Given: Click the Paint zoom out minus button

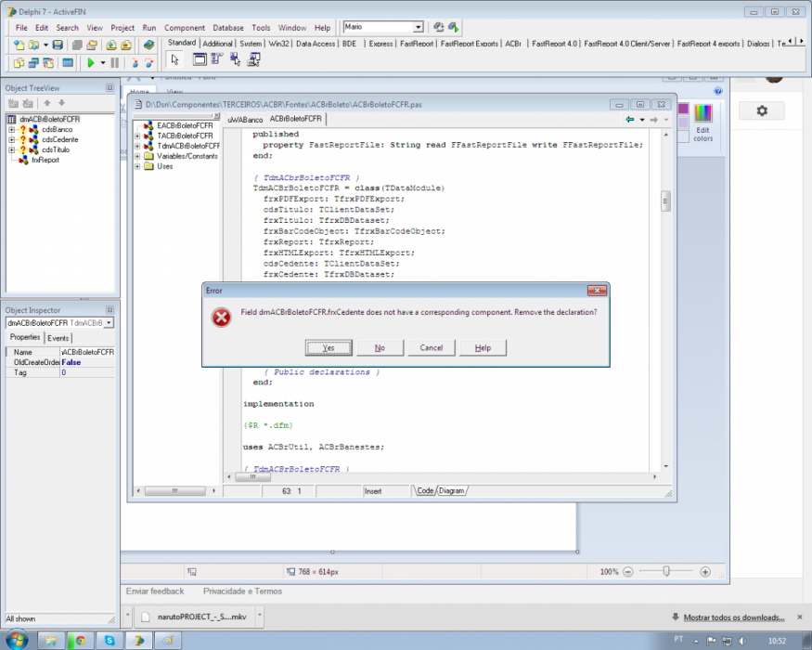Looking at the screenshot, I should point(627,572).
